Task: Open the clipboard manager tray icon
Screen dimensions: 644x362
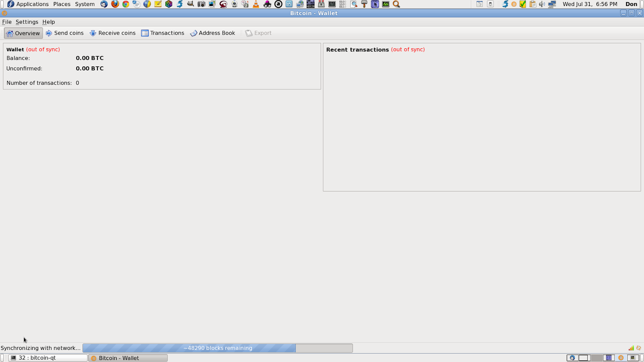Action: 533,4
